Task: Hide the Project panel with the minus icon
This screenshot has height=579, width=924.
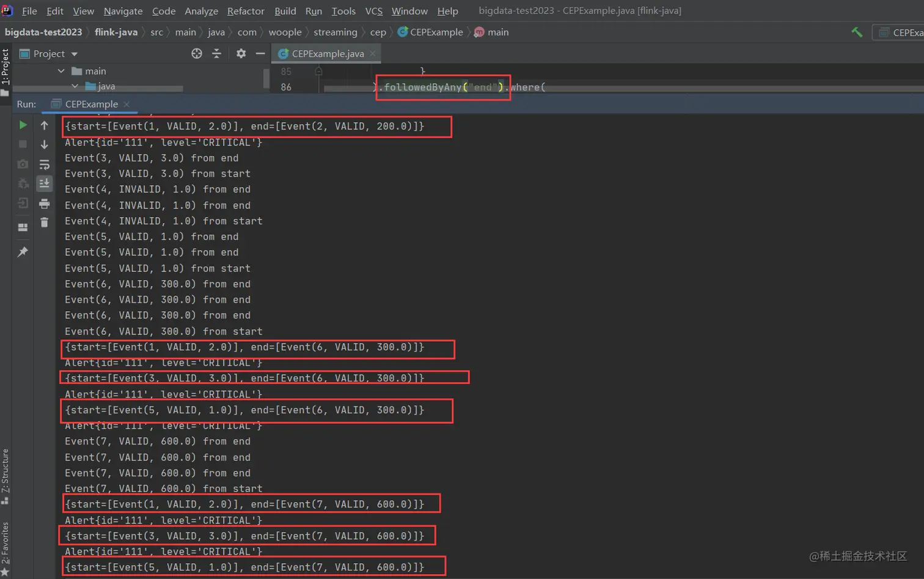Action: [260, 54]
